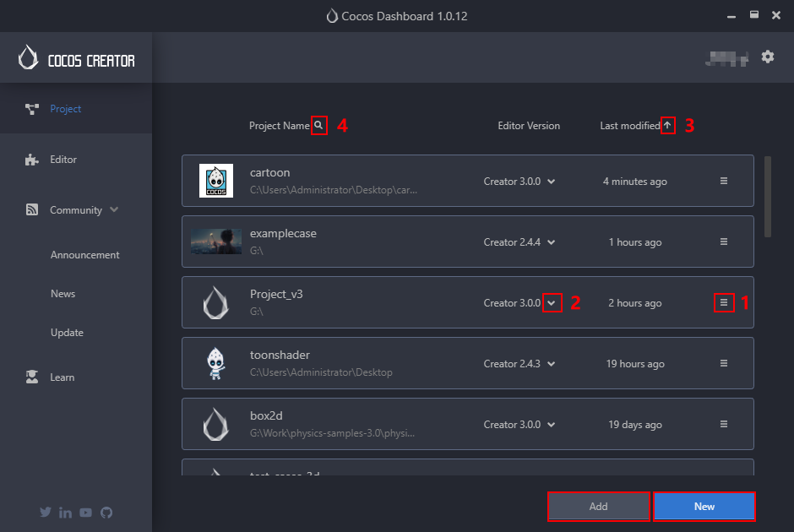Viewport: 794px width, 532px height.
Task: Expand editor version dropdown for examplecase
Action: (552, 242)
